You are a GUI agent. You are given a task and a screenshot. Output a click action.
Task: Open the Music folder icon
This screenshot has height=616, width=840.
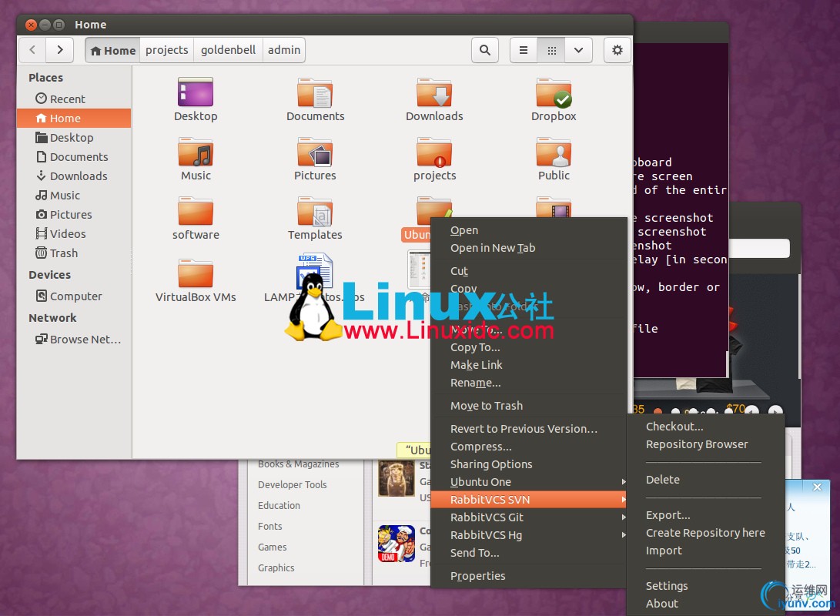[x=196, y=153]
